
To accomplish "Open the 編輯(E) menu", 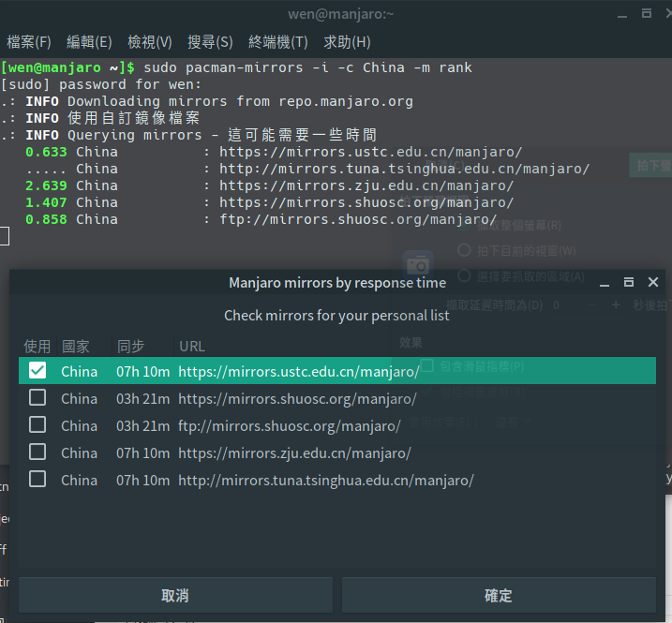I will pos(89,42).
